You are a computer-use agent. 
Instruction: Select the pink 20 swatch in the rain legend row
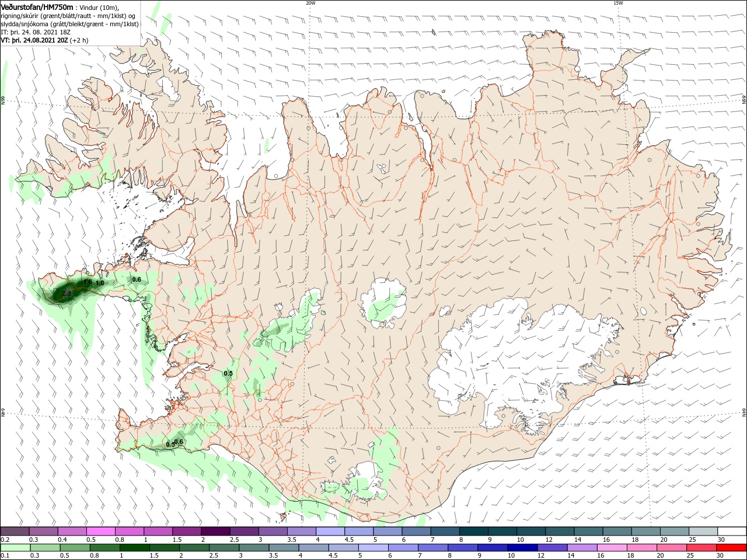click(672, 548)
